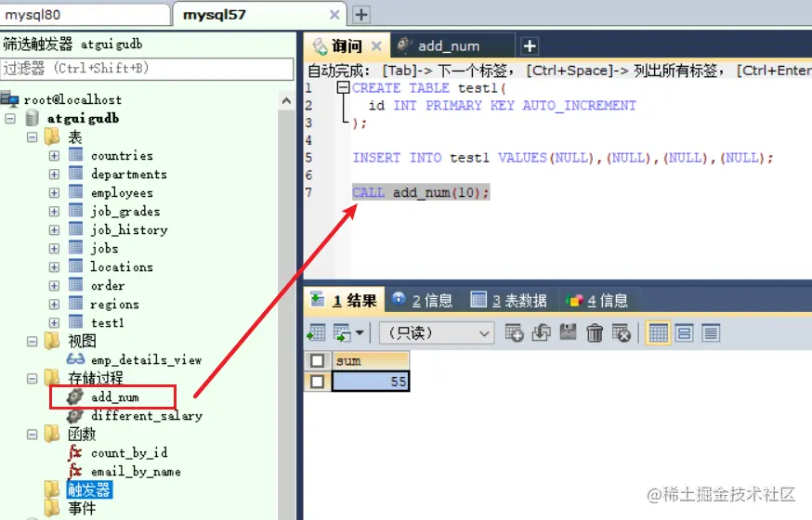Add a new query editor tab

(530, 46)
